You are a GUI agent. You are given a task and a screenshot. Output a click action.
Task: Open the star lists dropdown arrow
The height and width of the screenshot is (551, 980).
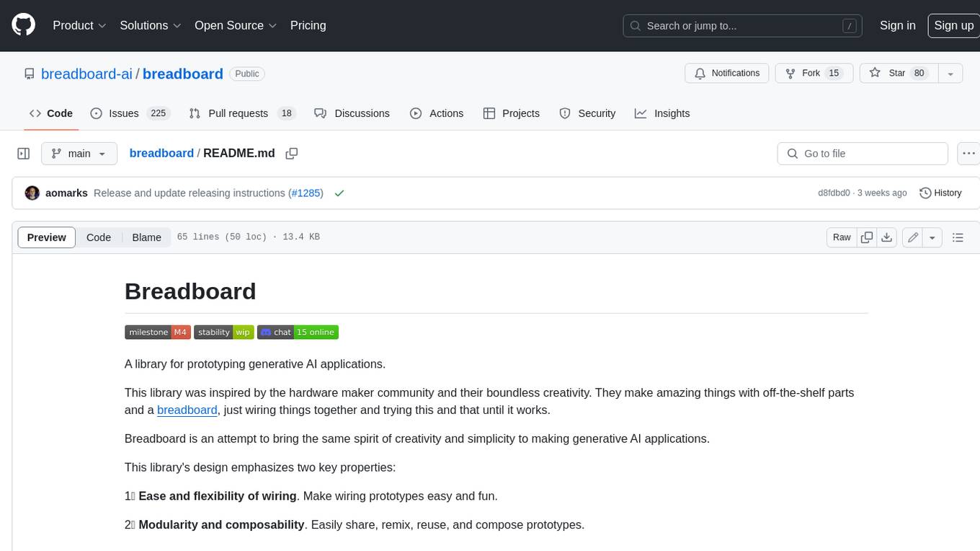(x=950, y=74)
